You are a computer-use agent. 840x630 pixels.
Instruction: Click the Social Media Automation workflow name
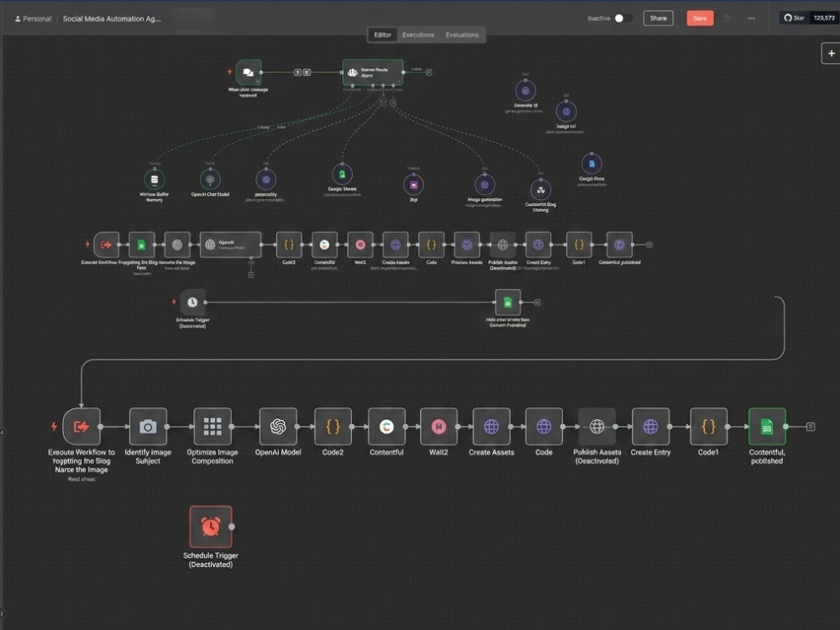112,18
